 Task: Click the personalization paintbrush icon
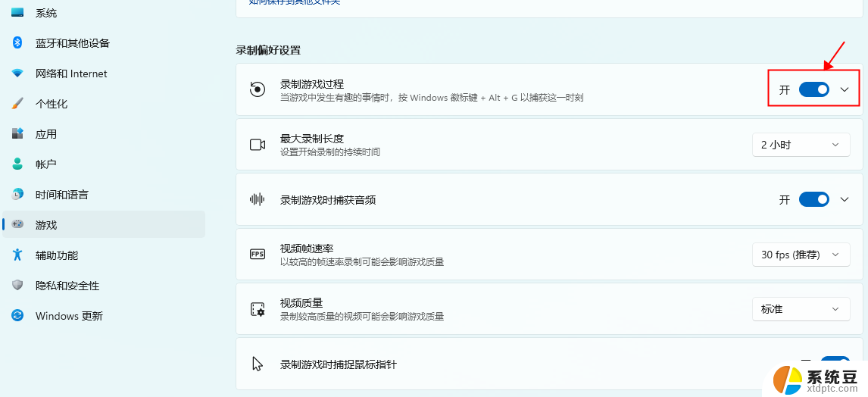(x=17, y=104)
